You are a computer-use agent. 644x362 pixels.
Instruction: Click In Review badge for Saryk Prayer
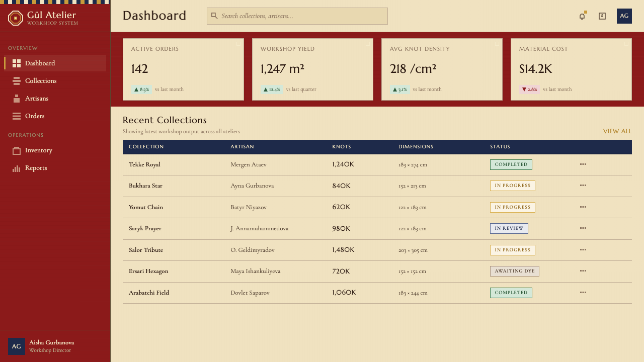pos(509,228)
